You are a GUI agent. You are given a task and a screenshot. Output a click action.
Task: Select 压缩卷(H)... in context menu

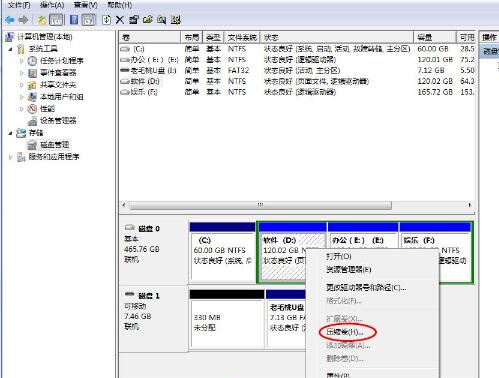tap(345, 332)
